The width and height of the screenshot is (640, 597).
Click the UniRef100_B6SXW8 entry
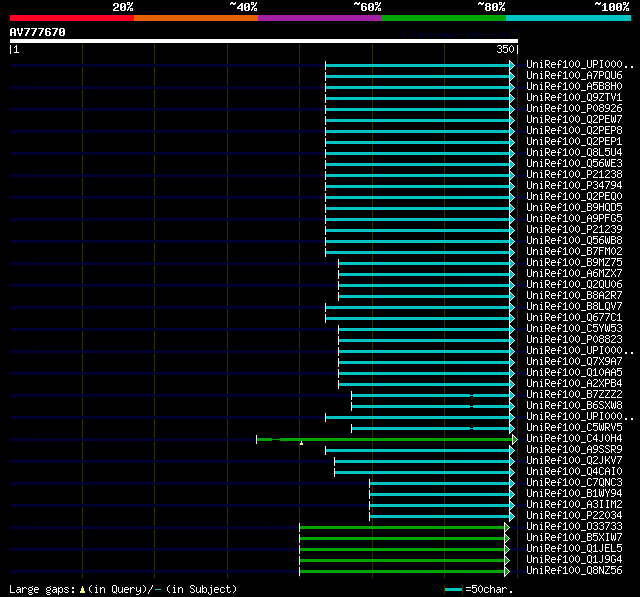[x=574, y=406]
